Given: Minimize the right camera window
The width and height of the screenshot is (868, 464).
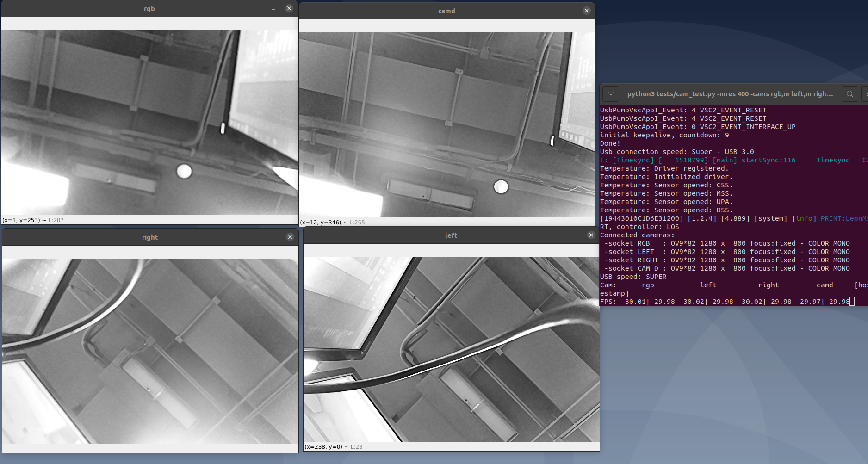Looking at the screenshot, I should click(x=274, y=237).
